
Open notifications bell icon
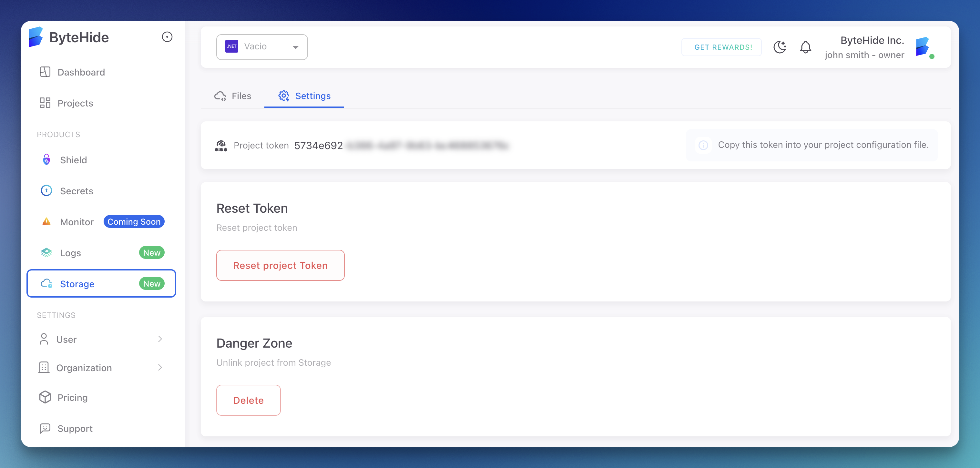click(805, 47)
